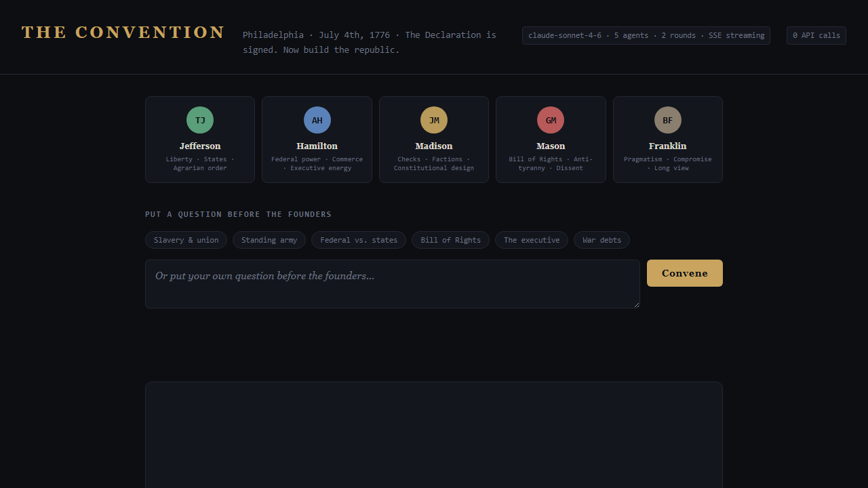
Task: Click the Jefferson name label
Action: pos(200,146)
